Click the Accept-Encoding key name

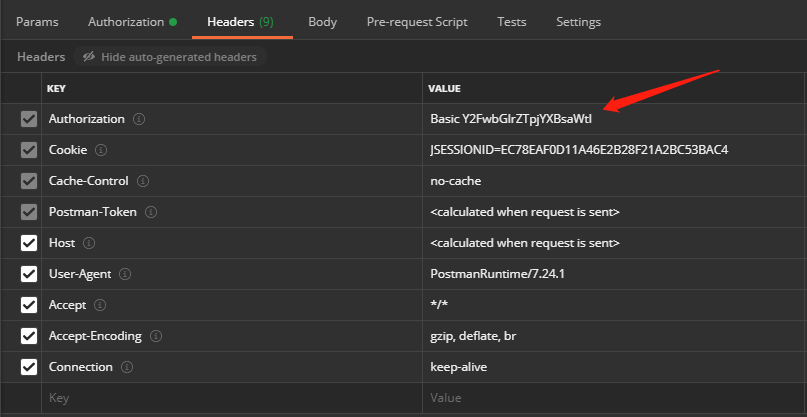95,336
